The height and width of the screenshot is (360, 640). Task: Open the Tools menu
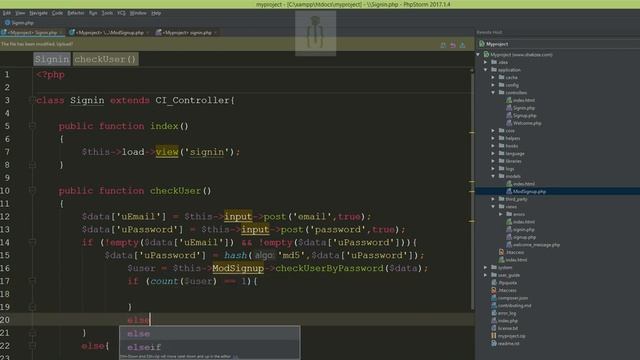[107, 13]
